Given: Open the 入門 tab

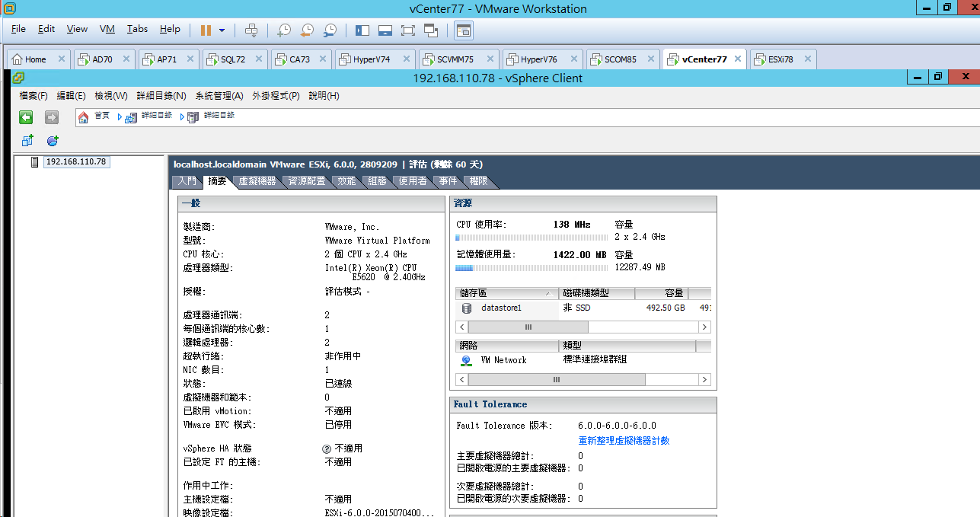Looking at the screenshot, I should (187, 181).
